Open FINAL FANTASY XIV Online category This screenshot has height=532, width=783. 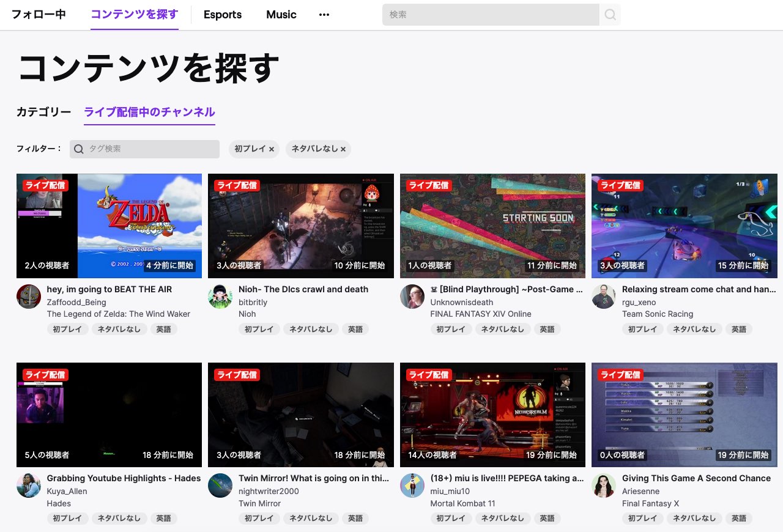pyautogui.click(x=481, y=314)
